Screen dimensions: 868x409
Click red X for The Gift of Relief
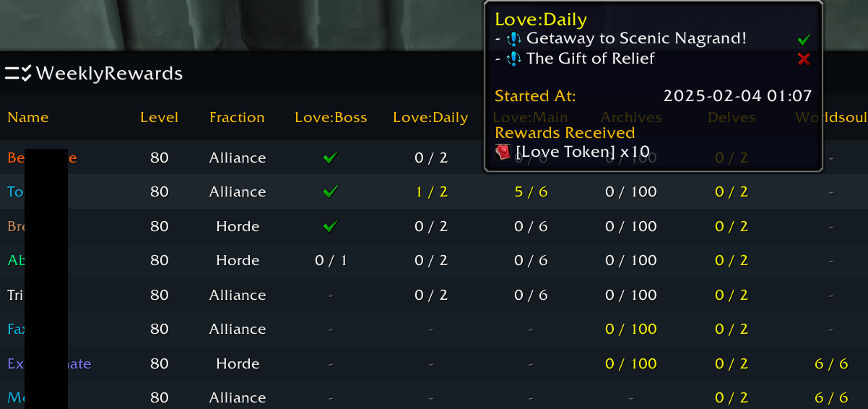pos(804,59)
